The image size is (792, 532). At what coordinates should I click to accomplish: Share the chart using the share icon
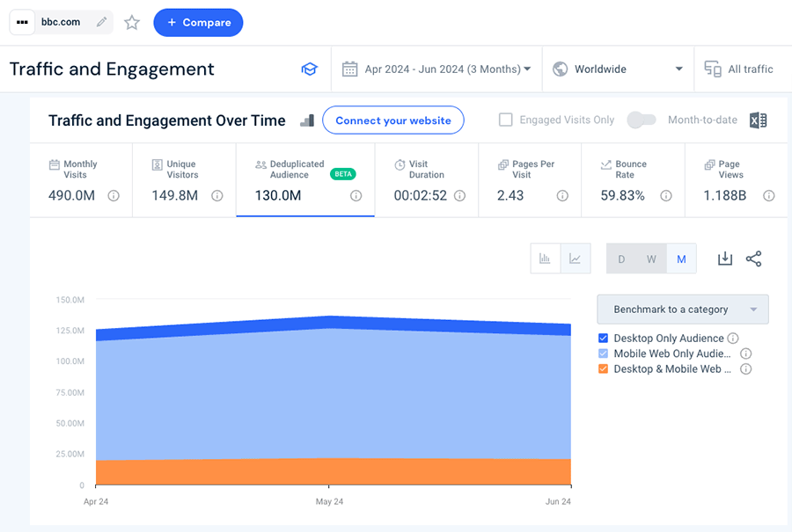click(753, 259)
